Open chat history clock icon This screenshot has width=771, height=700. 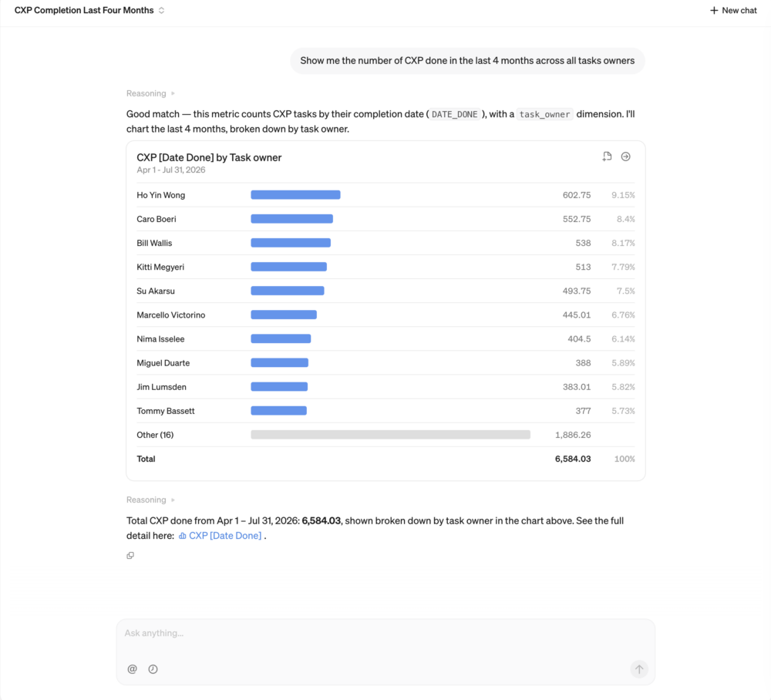click(153, 669)
